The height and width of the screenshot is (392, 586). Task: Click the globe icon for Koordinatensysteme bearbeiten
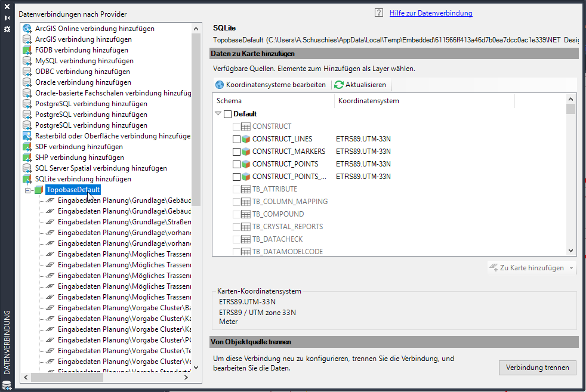pyautogui.click(x=220, y=85)
